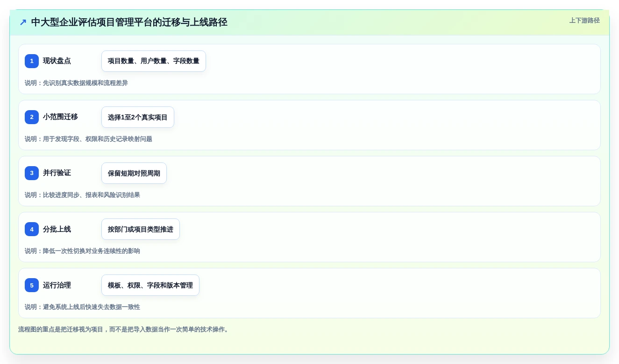Click step number 3 badge

coord(32,173)
